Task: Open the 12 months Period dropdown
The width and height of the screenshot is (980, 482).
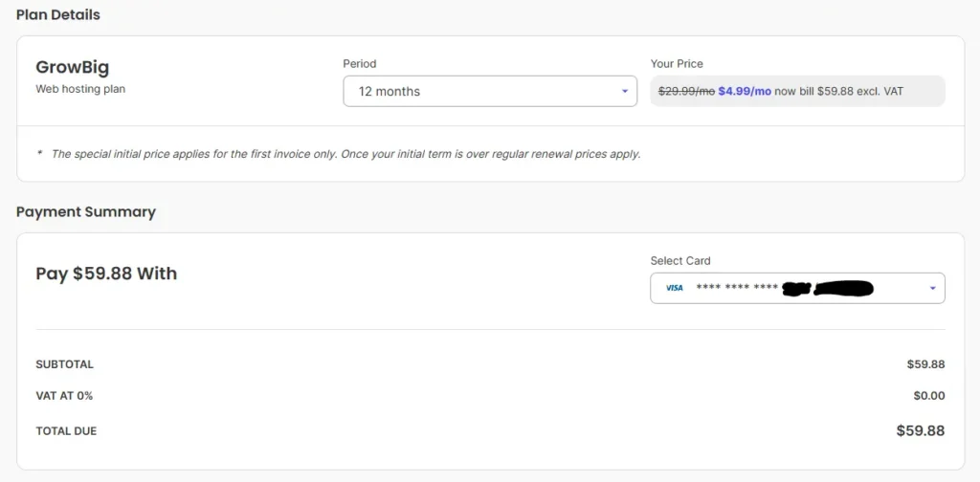Action: [x=490, y=91]
